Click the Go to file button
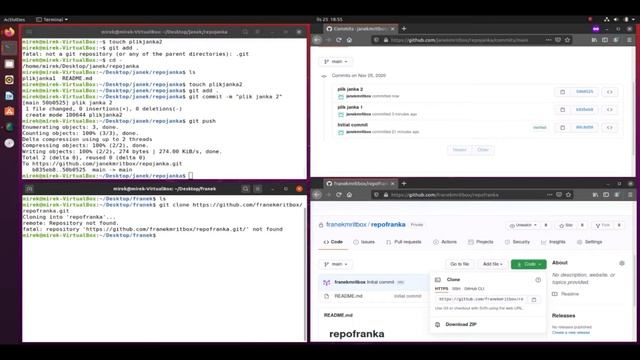640x360 pixels. [x=460, y=264]
